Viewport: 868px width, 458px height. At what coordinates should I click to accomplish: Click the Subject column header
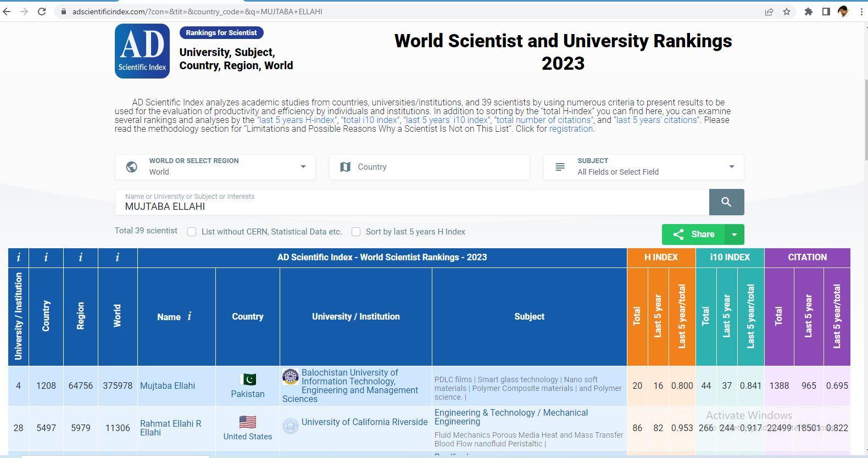tap(530, 317)
